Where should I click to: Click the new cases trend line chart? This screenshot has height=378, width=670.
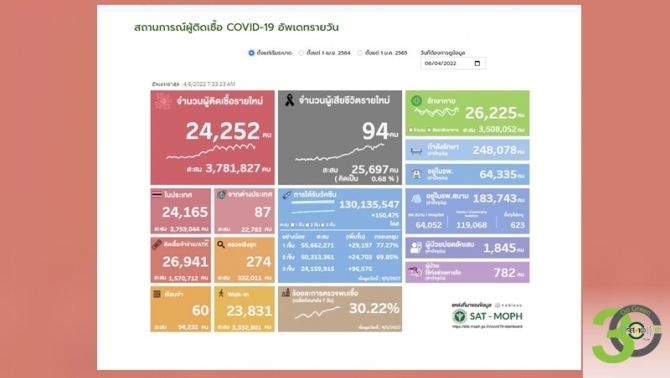point(211,151)
